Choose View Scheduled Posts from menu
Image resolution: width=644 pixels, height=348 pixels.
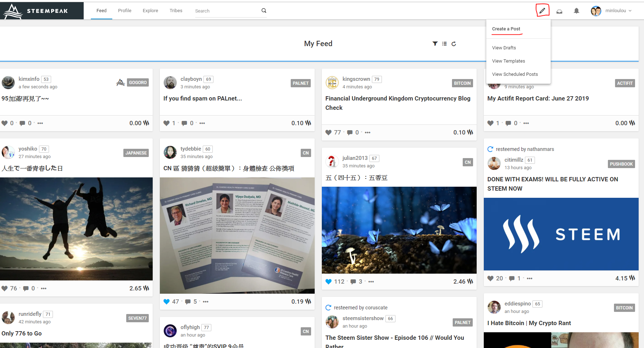pyautogui.click(x=515, y=74)
